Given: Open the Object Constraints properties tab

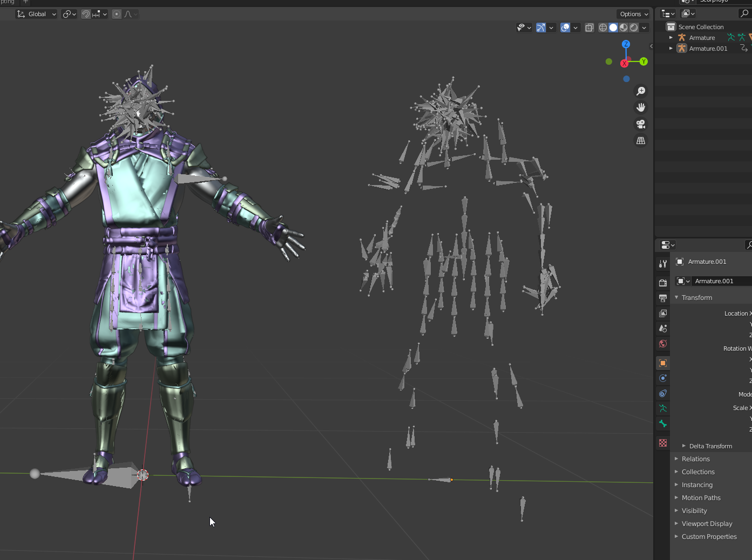Looking at the screenshot, I should (663, 393).
